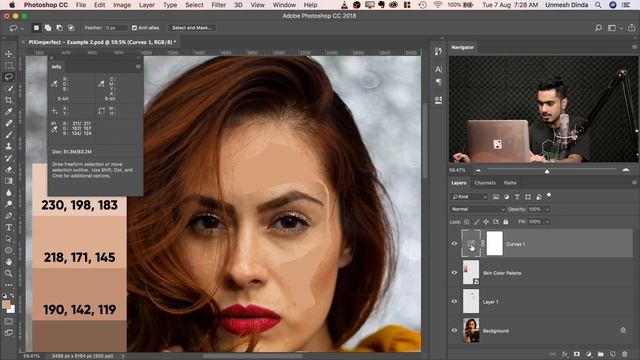Select the Dodge tool
The image size is (640, 360).
(x=9, y=204)
